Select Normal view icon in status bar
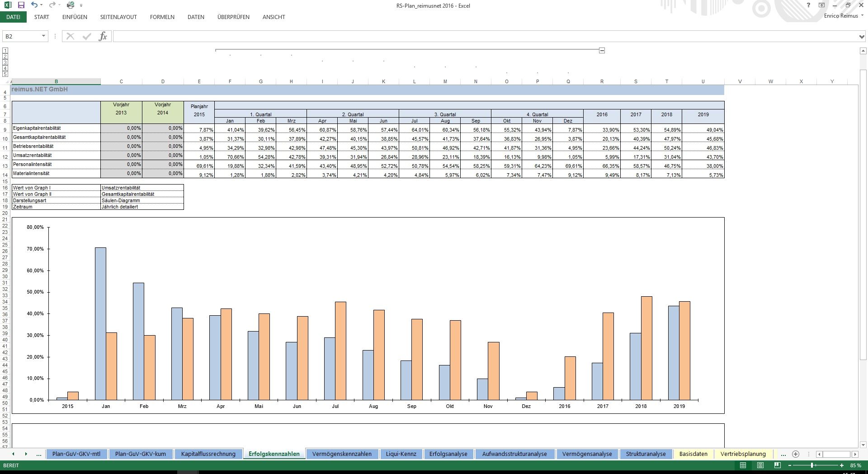This screenshot has width=868, height=474. [x=743, y=465]
